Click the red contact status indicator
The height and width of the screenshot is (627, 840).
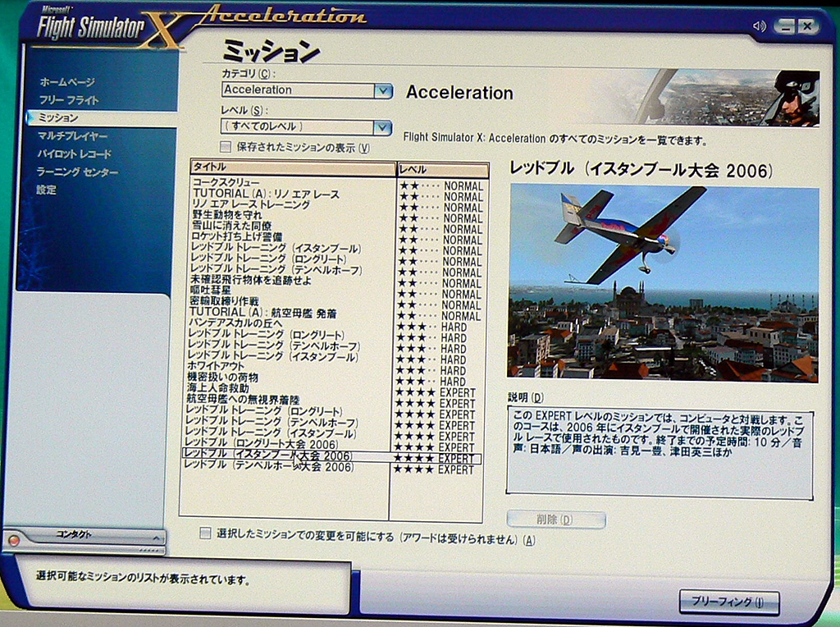[x=15, y=540]
